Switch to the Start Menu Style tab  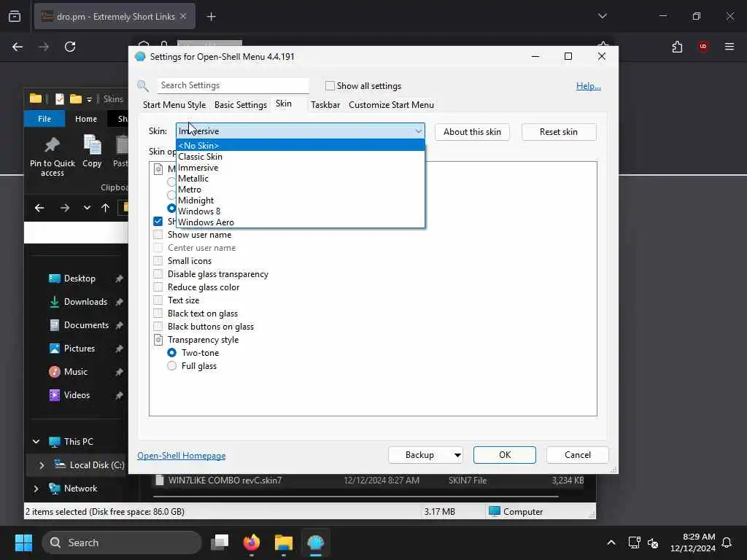pyautogui.click(x=174, y=105)
